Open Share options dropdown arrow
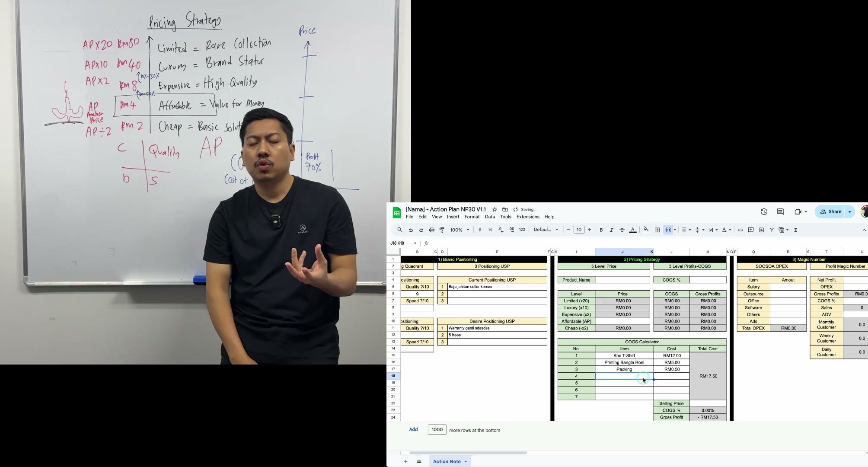The image size is (868, 467). 850,212
